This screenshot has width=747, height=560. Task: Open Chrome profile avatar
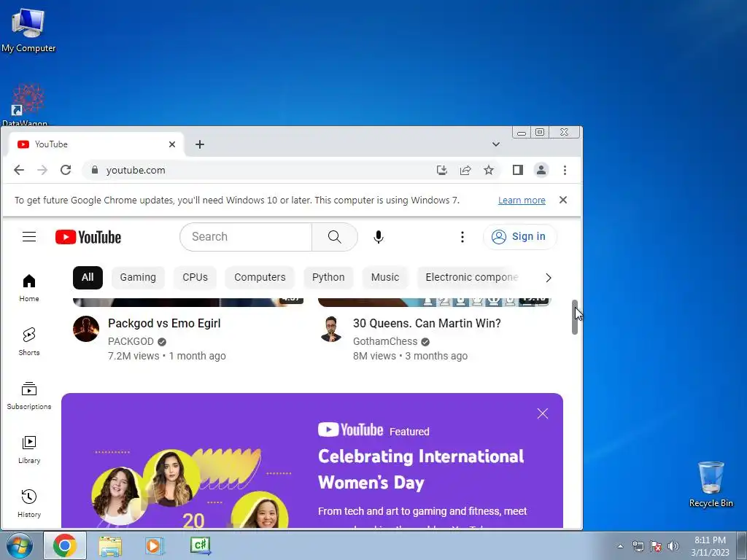click(541, 170)
